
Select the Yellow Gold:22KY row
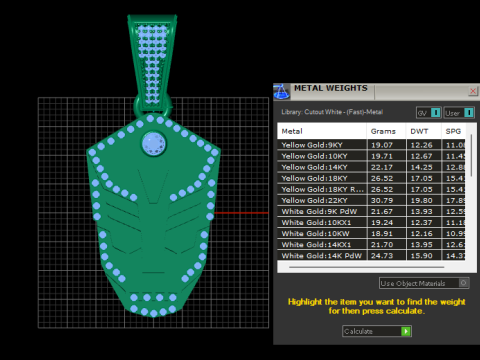[x=371, y=200]
